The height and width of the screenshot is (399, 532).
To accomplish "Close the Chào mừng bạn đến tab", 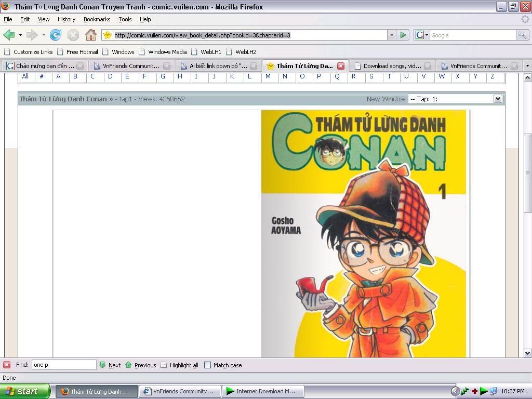I will pos(80,66).
